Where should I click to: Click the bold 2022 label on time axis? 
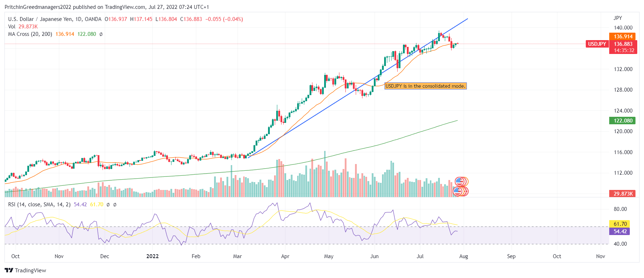152,256
